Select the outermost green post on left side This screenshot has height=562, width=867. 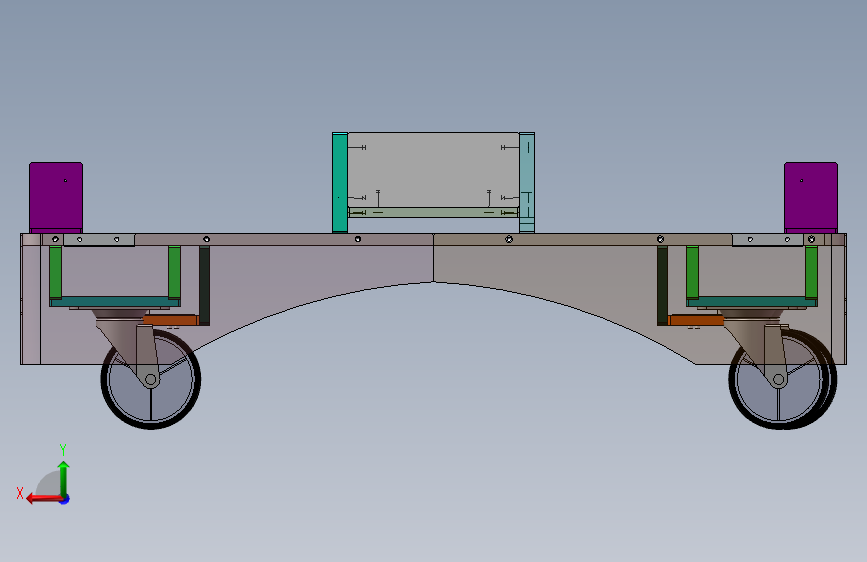55,272
